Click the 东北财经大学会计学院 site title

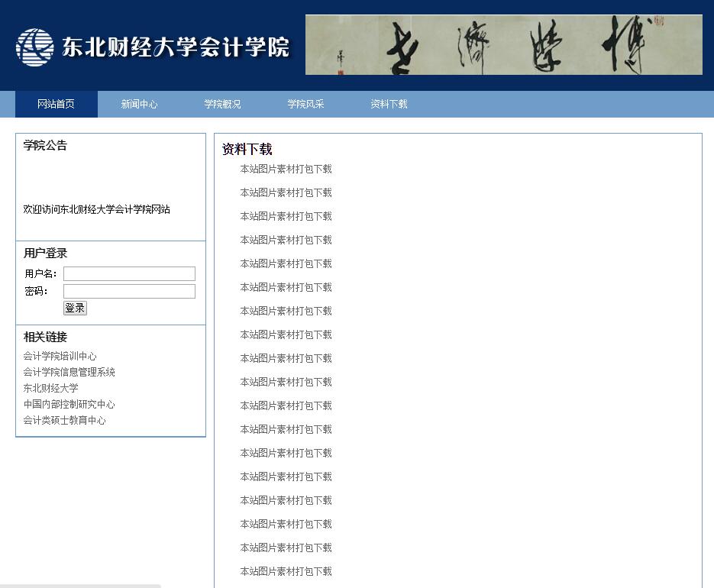point(176,47)
